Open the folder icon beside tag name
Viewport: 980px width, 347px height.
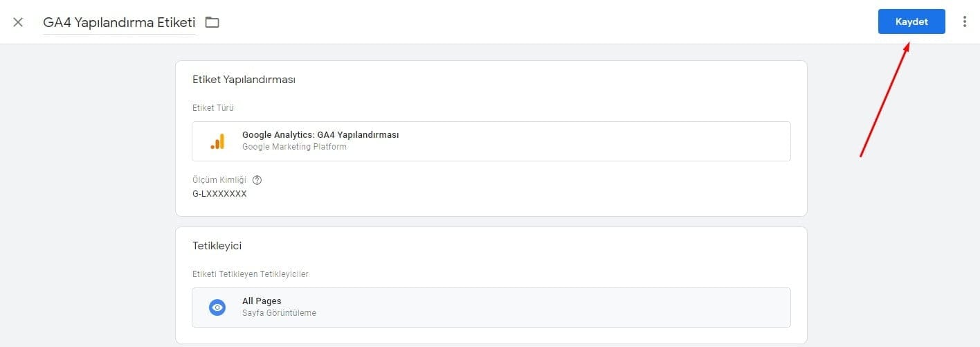pos(212,22)
